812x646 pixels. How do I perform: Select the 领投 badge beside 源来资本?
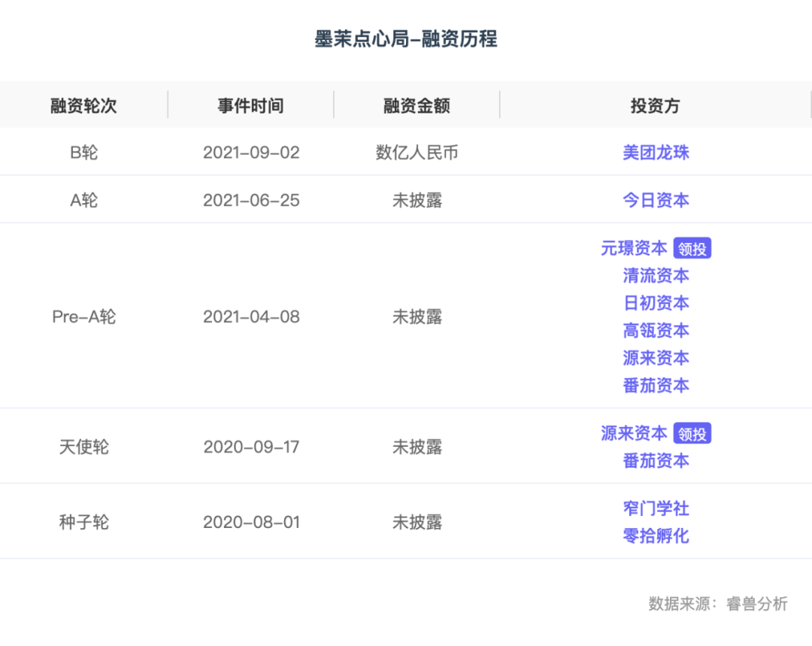692,433
